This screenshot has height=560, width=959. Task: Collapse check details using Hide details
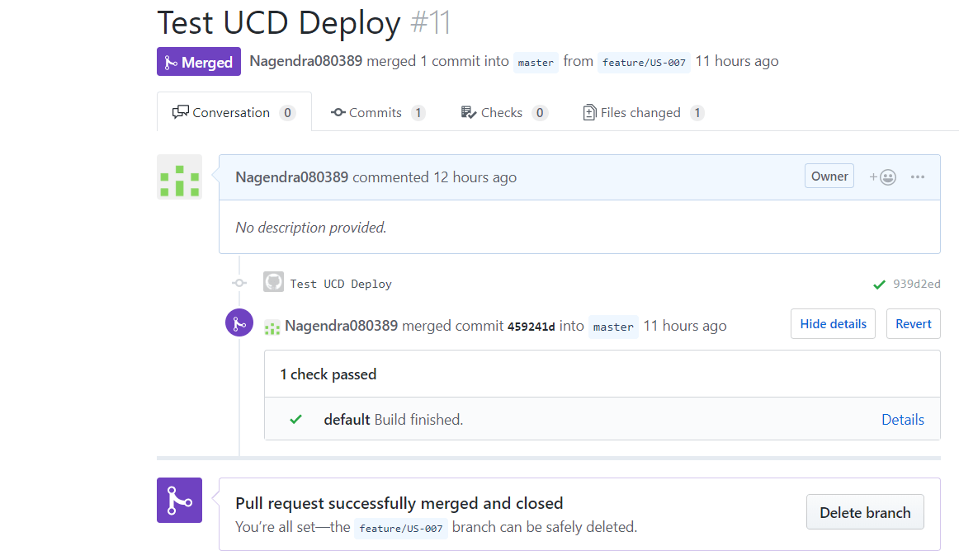tap(833, 323)
